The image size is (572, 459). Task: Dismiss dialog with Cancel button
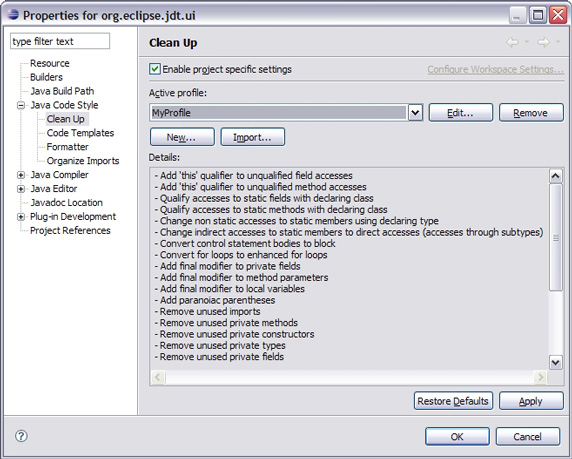tap(527, 436)
